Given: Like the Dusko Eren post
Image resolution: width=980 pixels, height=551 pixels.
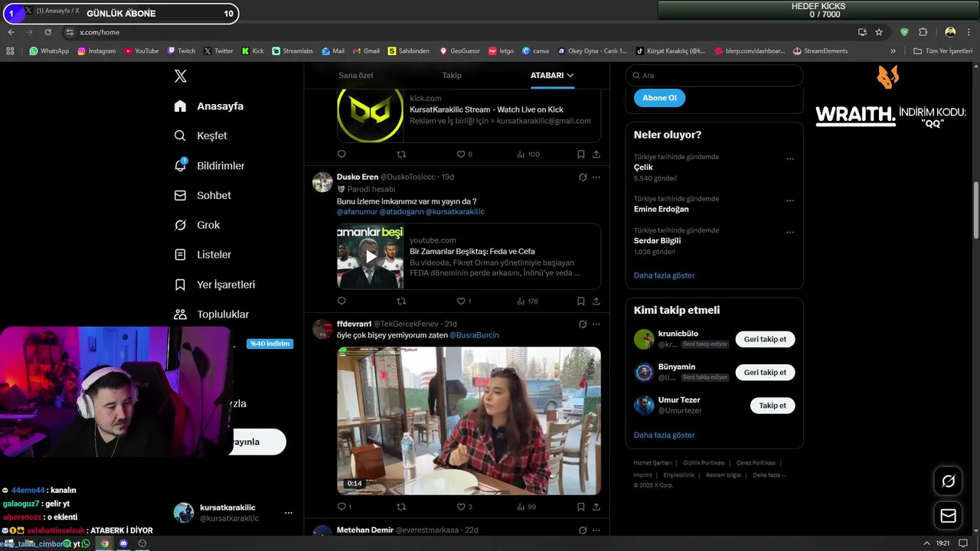Looking at the screenshot, I should click(x=461, y=301).
